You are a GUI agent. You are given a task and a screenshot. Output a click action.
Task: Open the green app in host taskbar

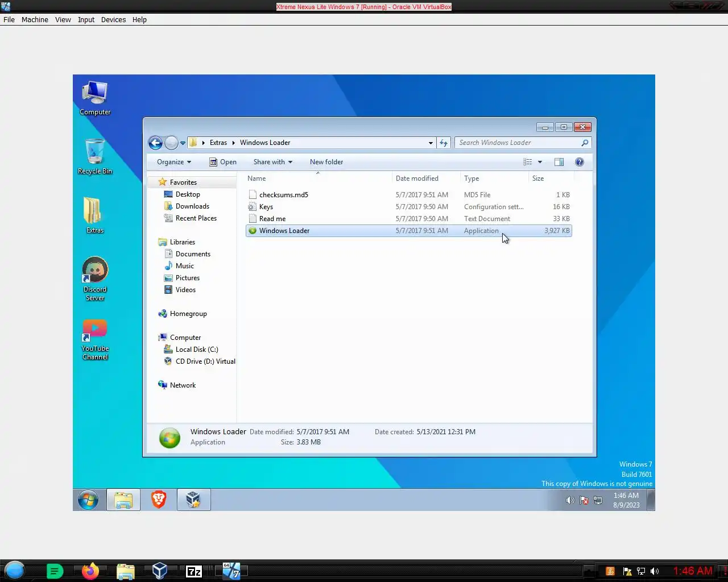coord(55,571)
